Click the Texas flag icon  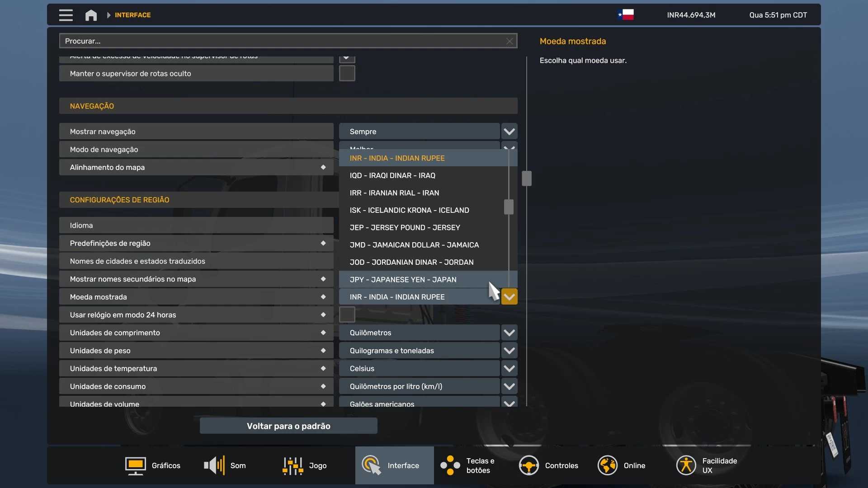pyautogui.click(x=626, y=15)
